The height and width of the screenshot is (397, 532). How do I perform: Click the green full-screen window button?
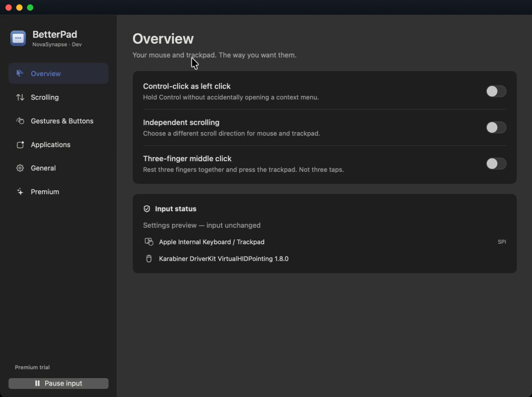(30, 8)
